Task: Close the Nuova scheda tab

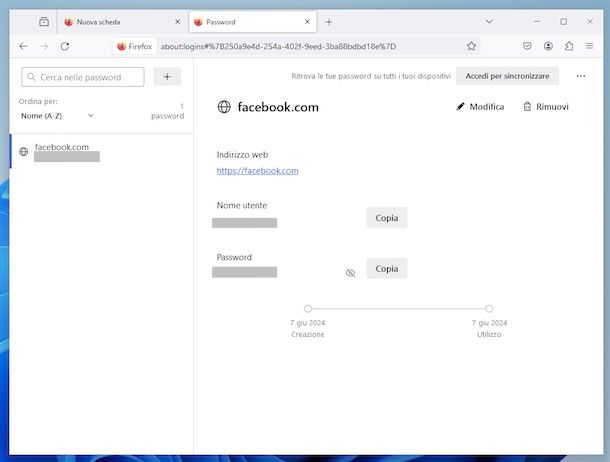Action: pyautogui.click(x=177, y=22)
